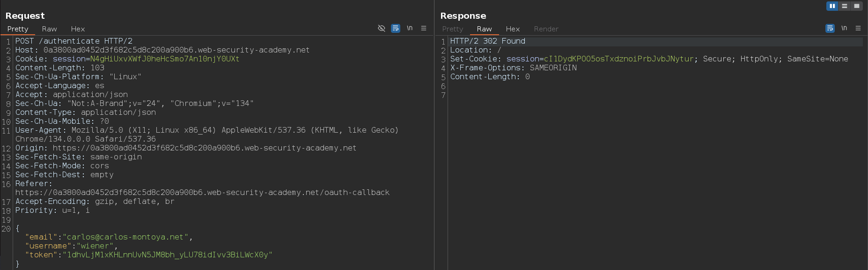Toggle word wrap in Request panel

point(396,29)
